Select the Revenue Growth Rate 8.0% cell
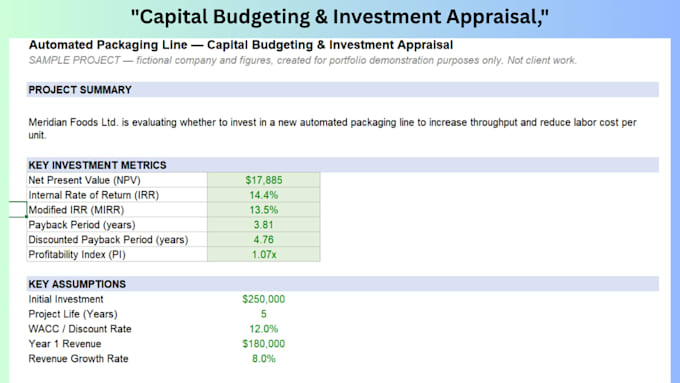This screenshot has width=680, height=383. pos(264,358)
